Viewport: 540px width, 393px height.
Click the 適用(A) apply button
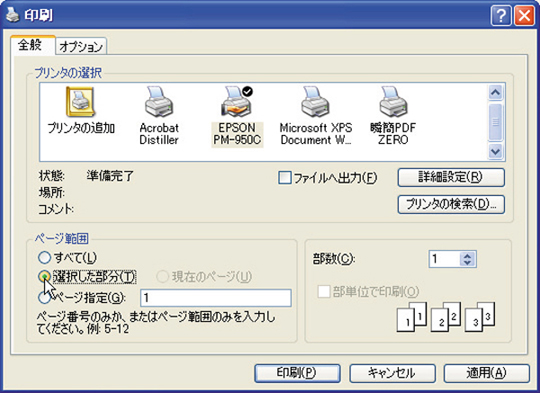pyautogui.click(x=487, y=373)
